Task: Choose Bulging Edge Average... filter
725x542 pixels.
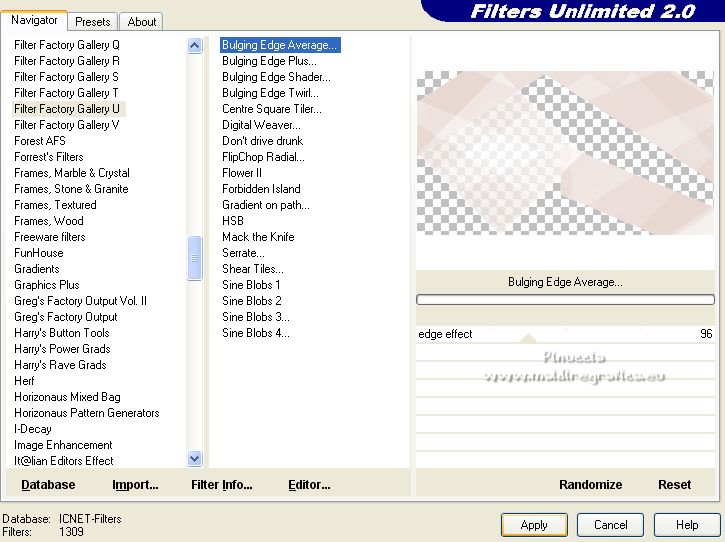Action: click(280, 45)
